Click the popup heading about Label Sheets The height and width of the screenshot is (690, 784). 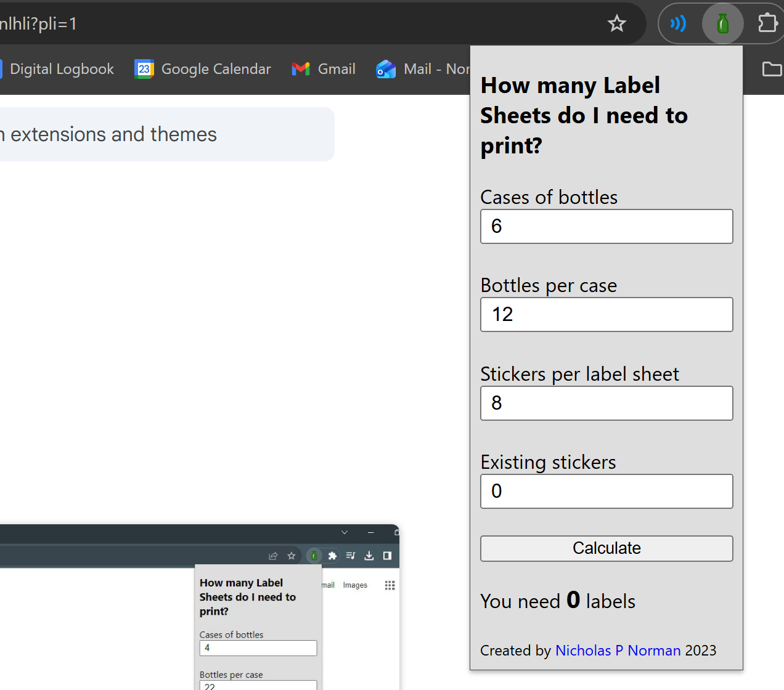(x=583, y=115)
